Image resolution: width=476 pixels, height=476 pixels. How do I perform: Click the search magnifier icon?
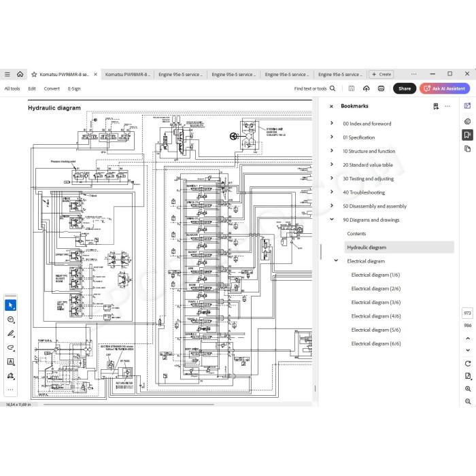[x=333, y=88]
